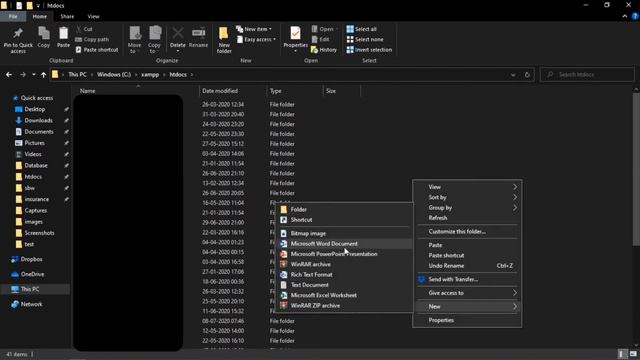The image size is (640, 360).
Task: Switch to the Share ribbon tab
Action: pyautogui.click(x=67, y=16)
